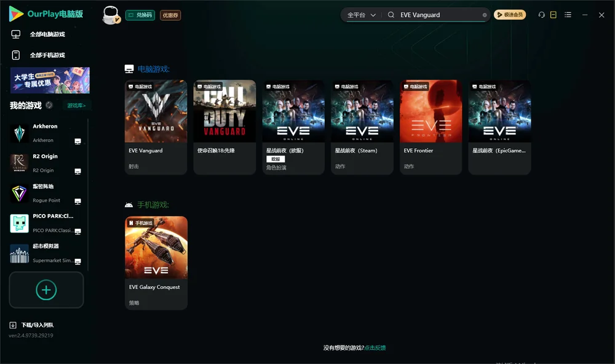615x364 pixels.
Task: Click the PC badge icon on PICO PARK row
Action: coord(77,231)
